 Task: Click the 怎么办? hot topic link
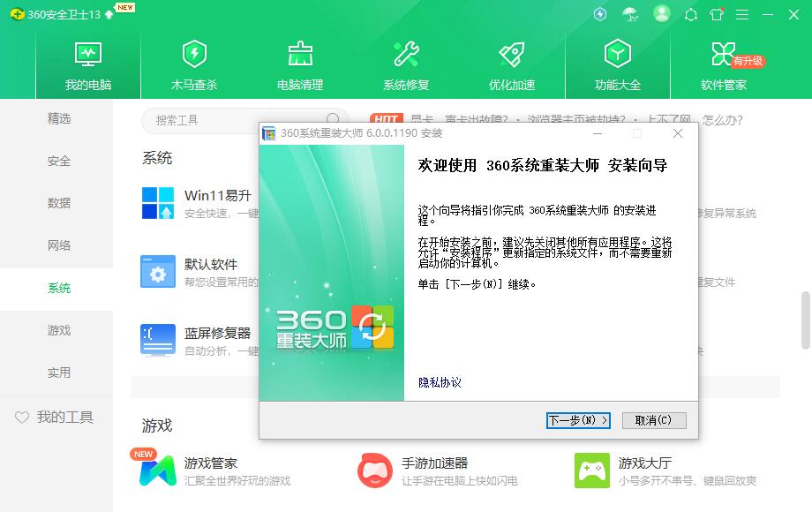[722, 120]
